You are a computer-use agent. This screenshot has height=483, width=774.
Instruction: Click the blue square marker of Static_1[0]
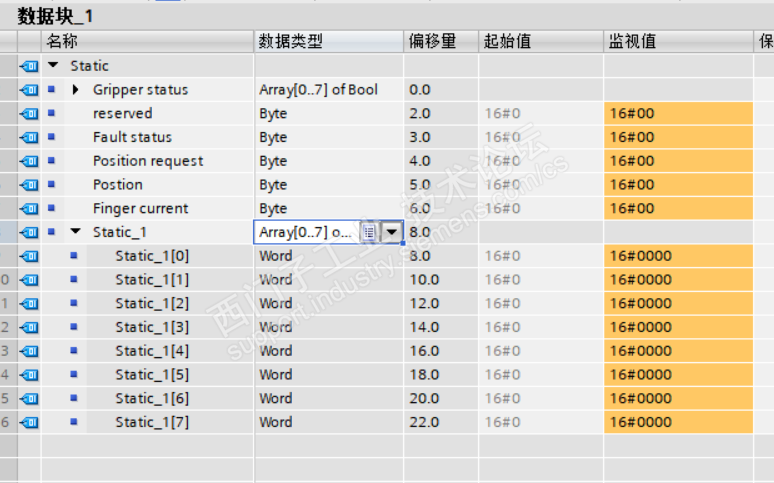(74, 255)
